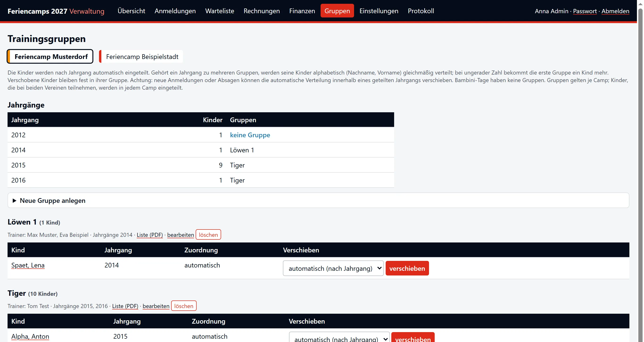Click the Tiger (10 Kinder) heading
The image size is (644, 342).
click(x=33, y=293)
